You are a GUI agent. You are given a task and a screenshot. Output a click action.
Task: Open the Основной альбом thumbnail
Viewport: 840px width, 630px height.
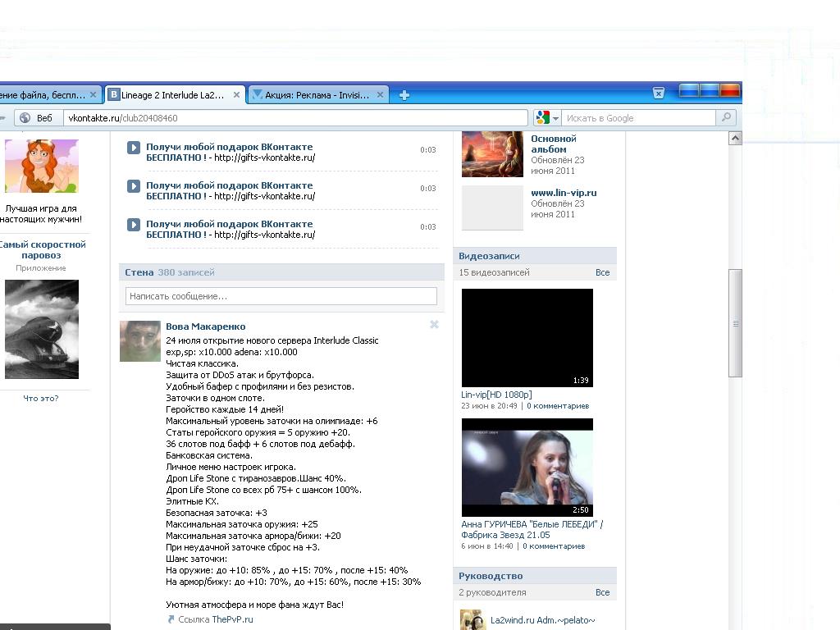tap(492, 154)
